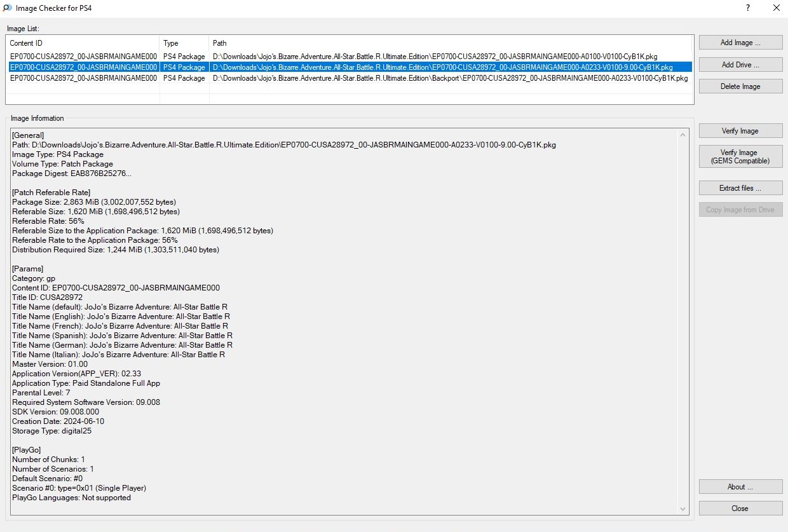Close the window with the title bar X
This screenshot has width=788, height=532.
pos(776,8)
